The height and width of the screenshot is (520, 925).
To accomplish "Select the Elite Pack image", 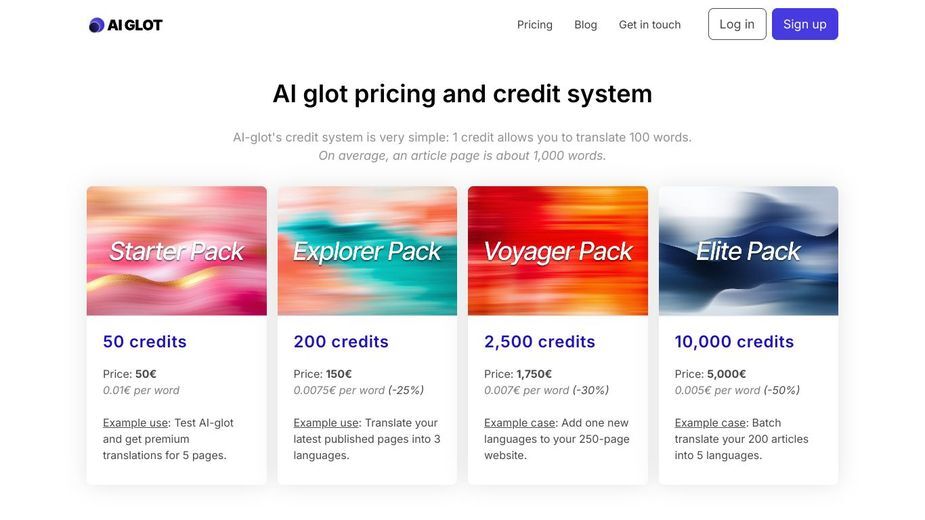I will pyautogui.click(x=748, y=251).
